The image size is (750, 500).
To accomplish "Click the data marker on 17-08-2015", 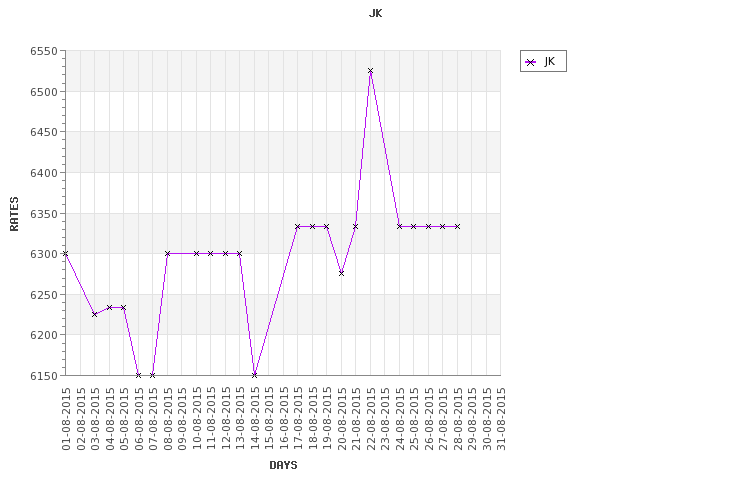I will coord(298,226).
